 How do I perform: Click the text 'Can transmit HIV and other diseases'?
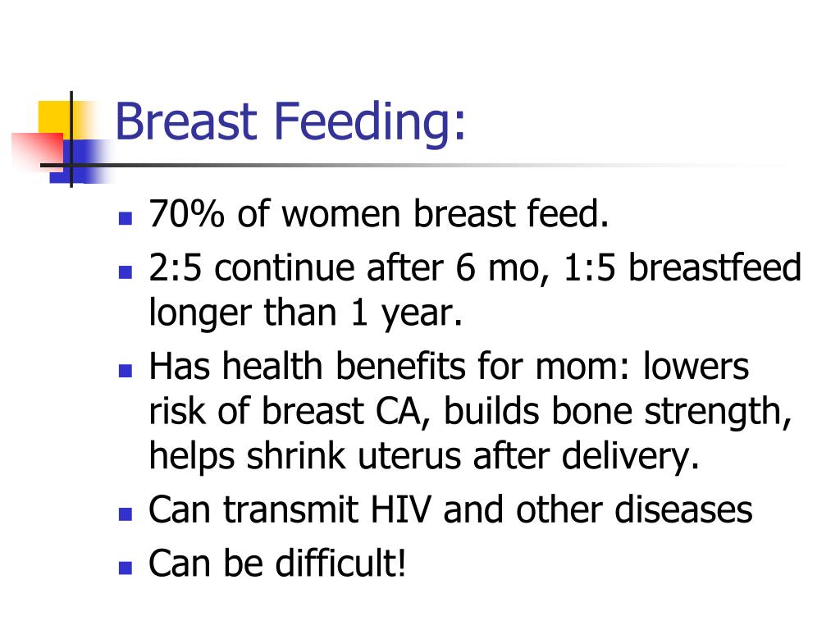pos(450,509)
